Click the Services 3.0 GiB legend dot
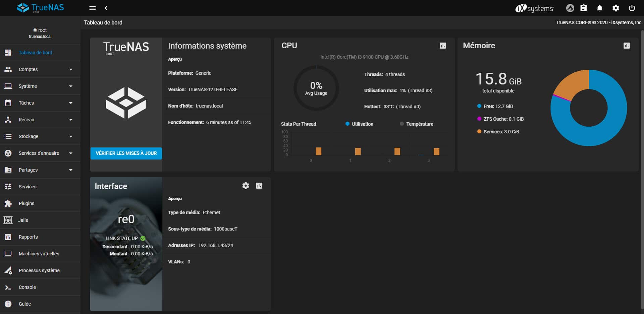The image size is (644, 314). tap(479, 131)
